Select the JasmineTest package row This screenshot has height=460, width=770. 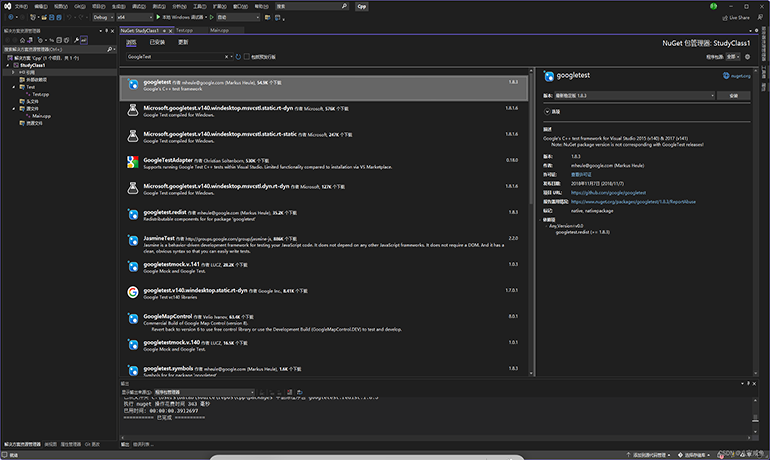(x=324, y=244)
